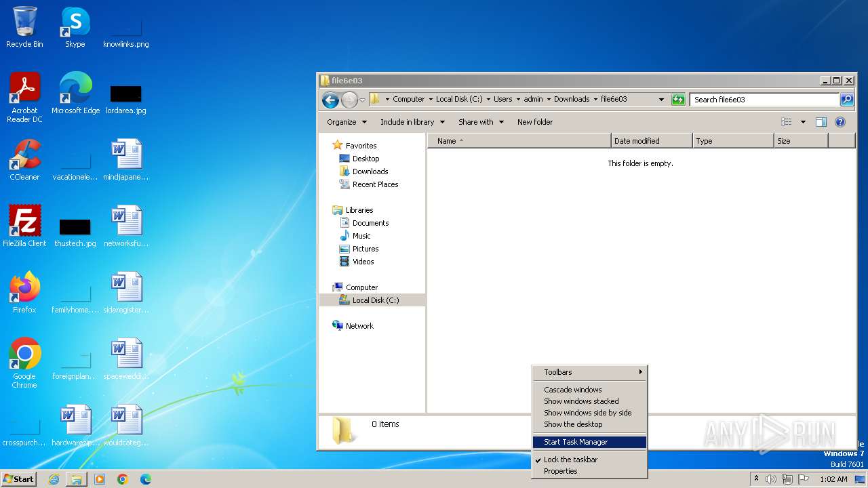
Task: Expand the admin breadcrumb arrow
Action: (549, 100)
